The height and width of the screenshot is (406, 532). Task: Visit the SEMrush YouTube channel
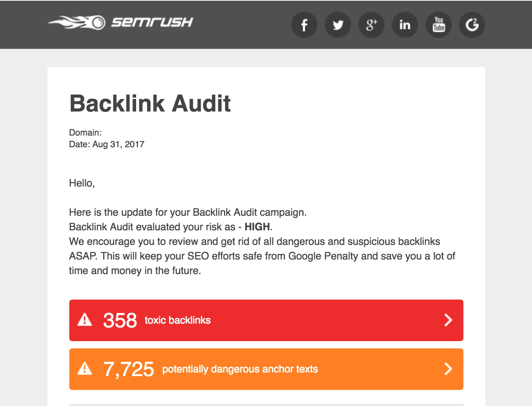(x=439, y=24)
